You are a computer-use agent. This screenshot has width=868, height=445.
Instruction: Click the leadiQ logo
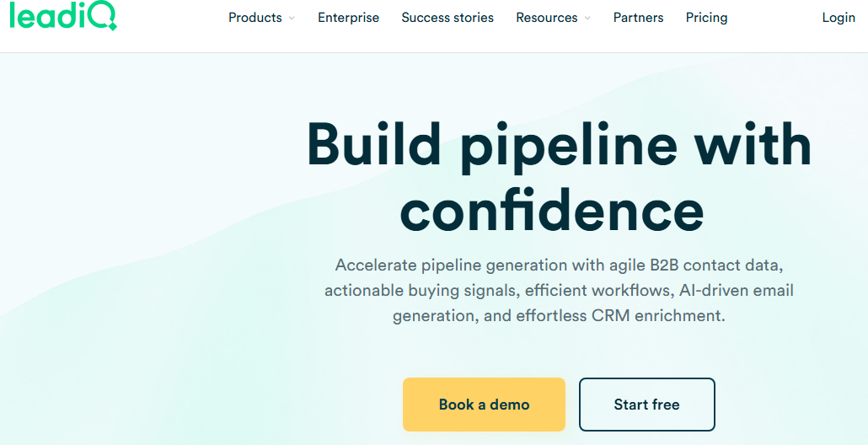point(63,17)
